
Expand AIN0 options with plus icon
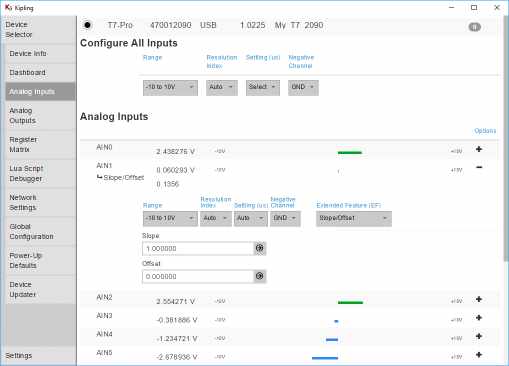(479, 149)
